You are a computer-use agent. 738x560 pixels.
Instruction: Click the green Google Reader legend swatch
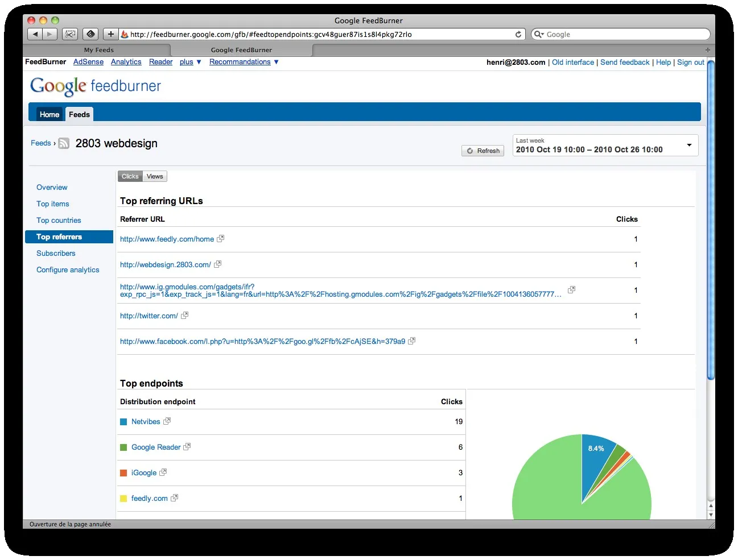coord(123,447)
